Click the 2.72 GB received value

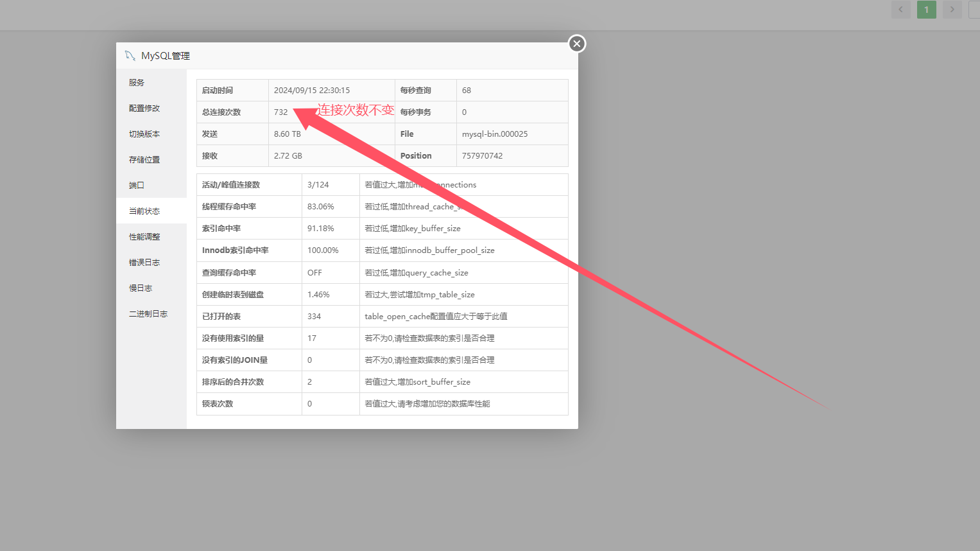click(x=288, y=156)
